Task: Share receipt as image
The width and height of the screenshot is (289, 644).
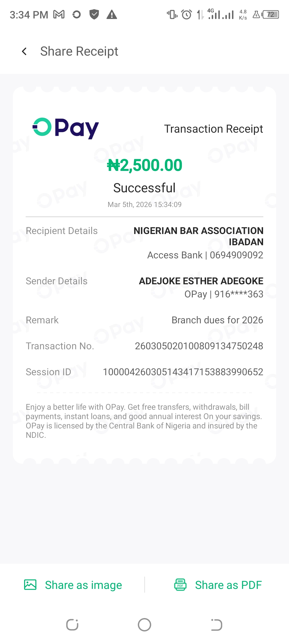Action: click(83, 585)
